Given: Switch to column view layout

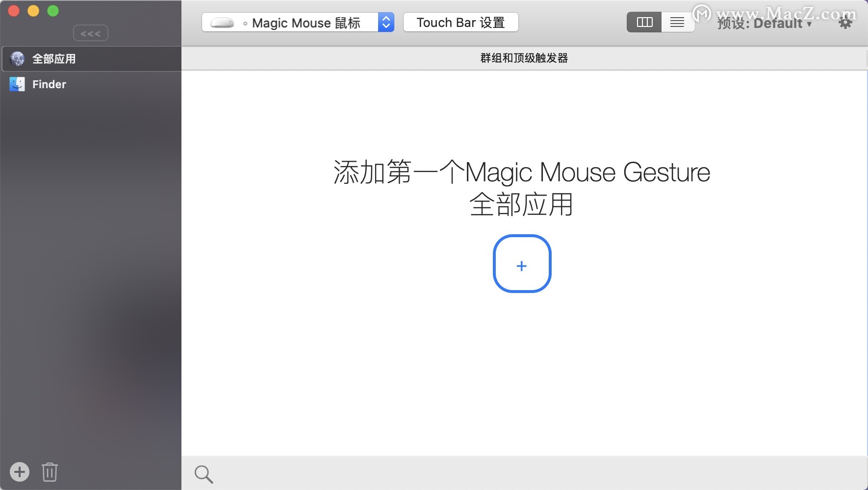Looking at the screenshot, I should (x=644, y=22).
